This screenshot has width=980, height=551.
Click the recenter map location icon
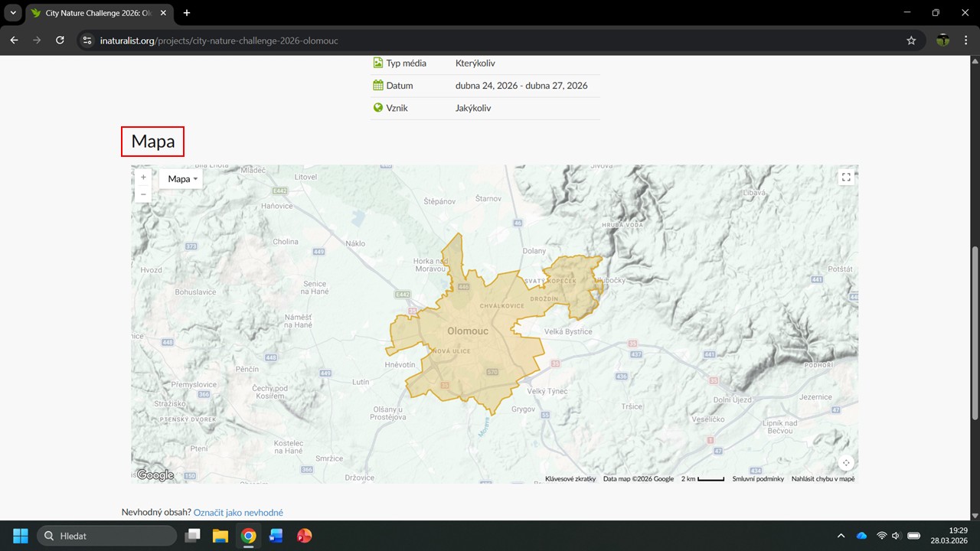[846, 463]
